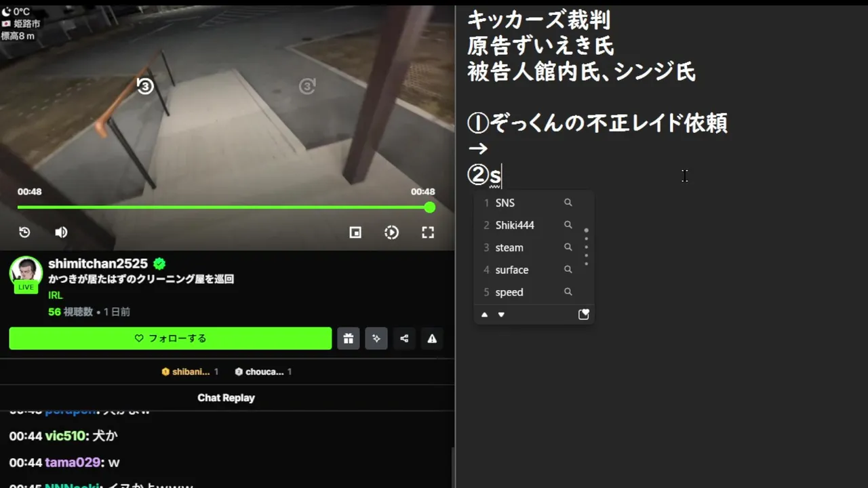Select the steam suggestion candidate

pyautogui.click(x=509, y=247)
